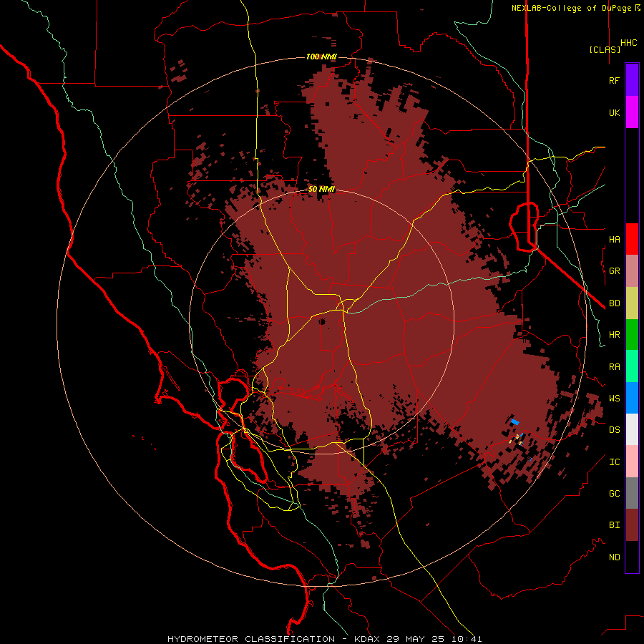
Task: Select the IC light pink legend swatch
Action: point(632,462)
